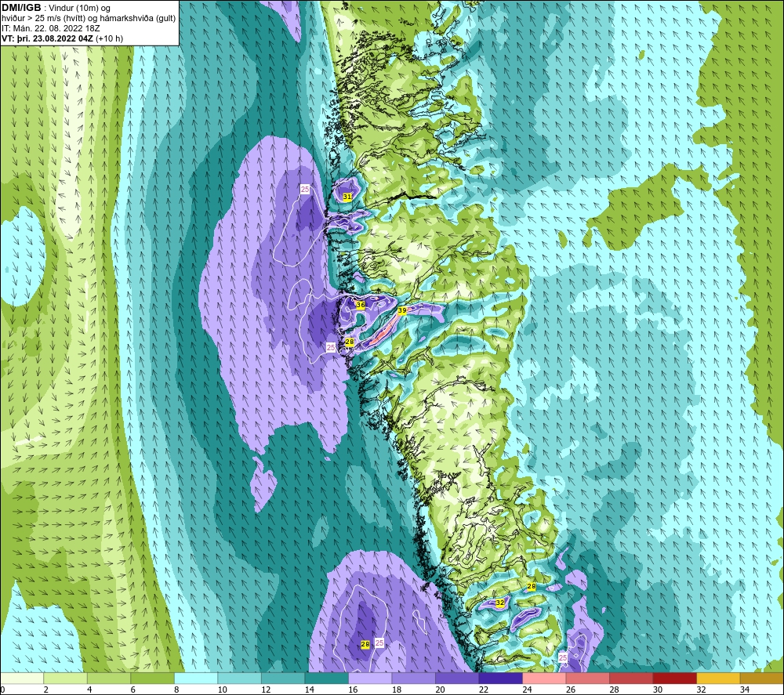Click the DMI/IGB title in header box
Image resolution: width=784 pixels, height=695 pixels.
click(x=21, y=8)
